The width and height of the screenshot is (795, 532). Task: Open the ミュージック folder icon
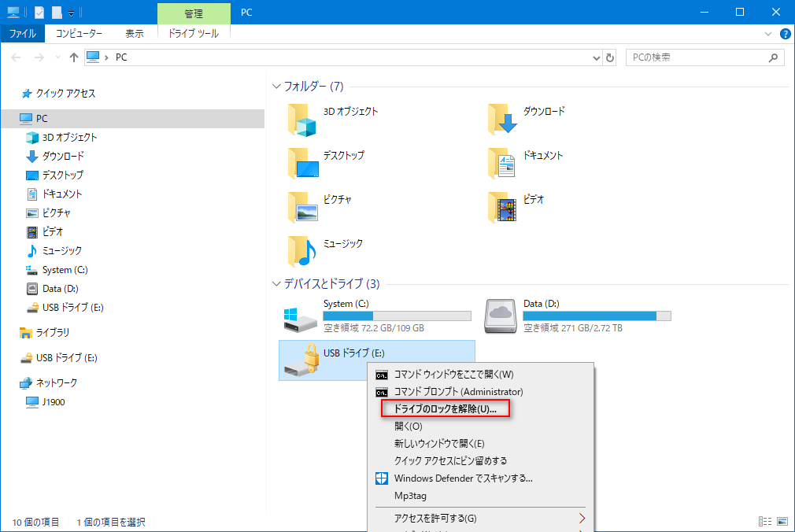pos(301,251)
